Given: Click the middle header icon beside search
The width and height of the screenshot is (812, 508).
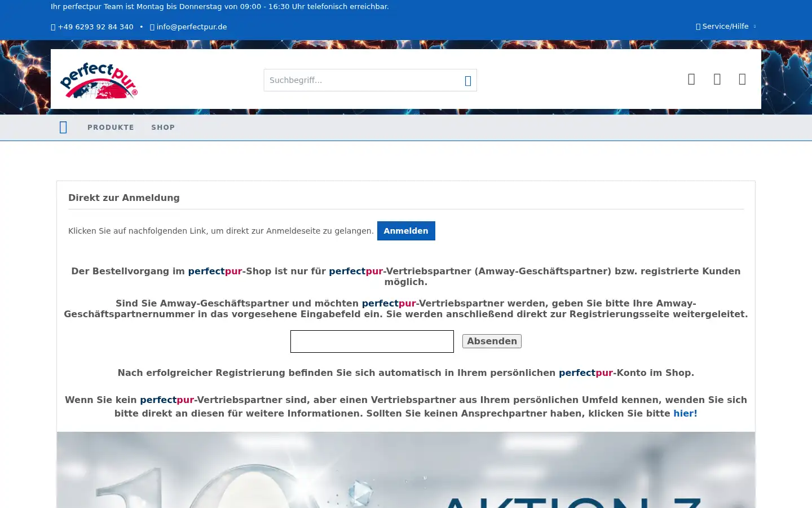Looking at the screenshot, I should coord(717,79).
